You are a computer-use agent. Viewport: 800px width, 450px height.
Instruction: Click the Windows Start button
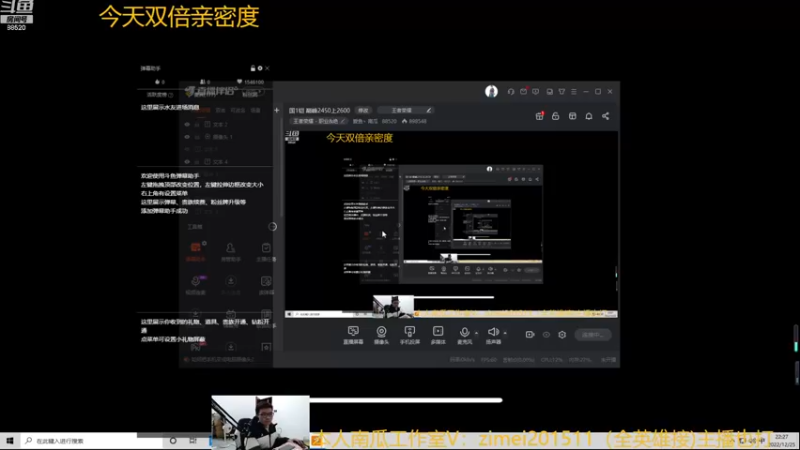[10, 441]
